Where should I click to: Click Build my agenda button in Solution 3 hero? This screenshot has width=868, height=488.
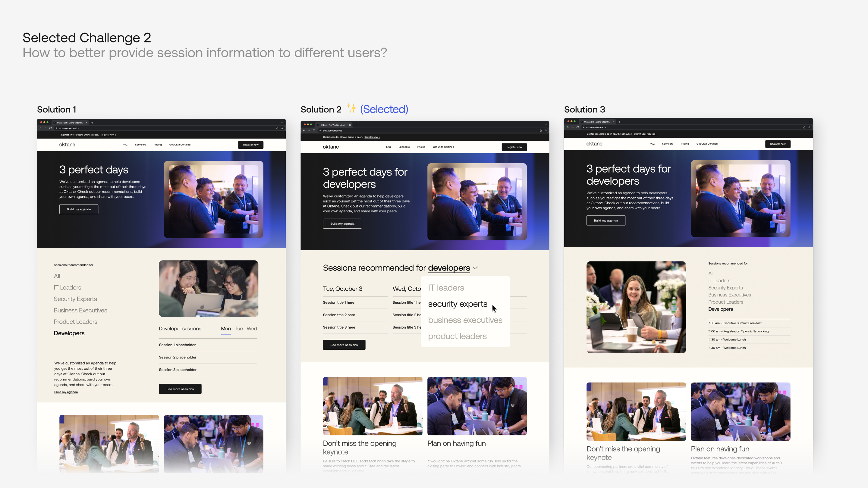coord(606,221)
